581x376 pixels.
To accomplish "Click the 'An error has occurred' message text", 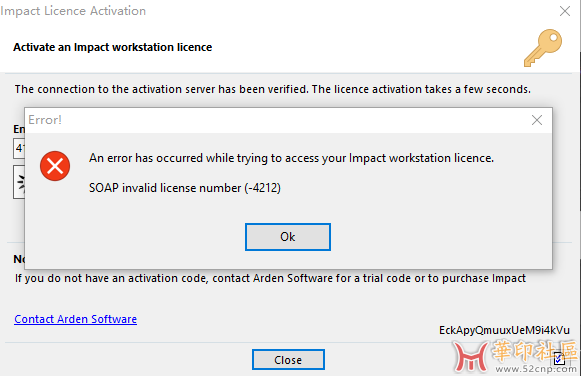I will pyautogui.click(x=291, y=158).
